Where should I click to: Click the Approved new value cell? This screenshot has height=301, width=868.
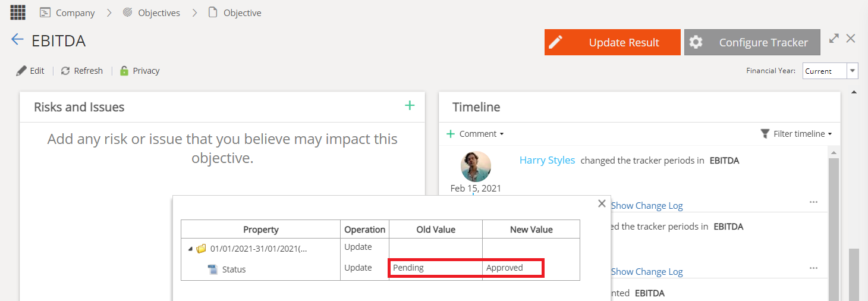pos(531,268)
